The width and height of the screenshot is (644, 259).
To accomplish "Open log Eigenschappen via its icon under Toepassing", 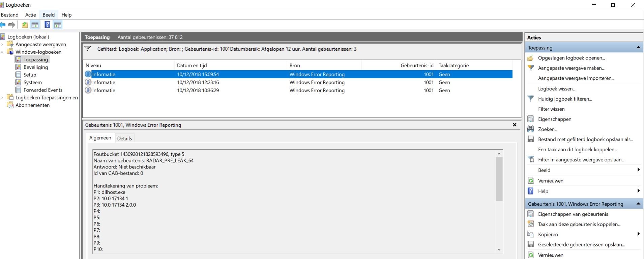I will coord(531,119).
